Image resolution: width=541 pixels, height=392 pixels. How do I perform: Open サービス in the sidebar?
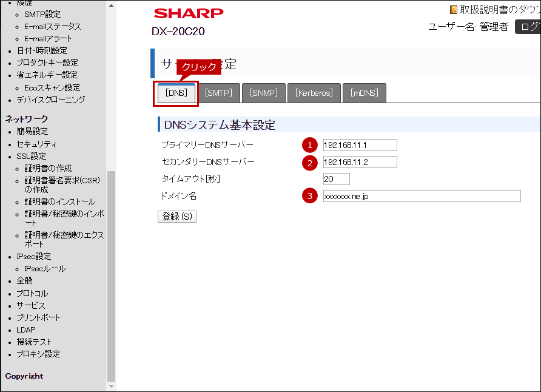point(31,306)
